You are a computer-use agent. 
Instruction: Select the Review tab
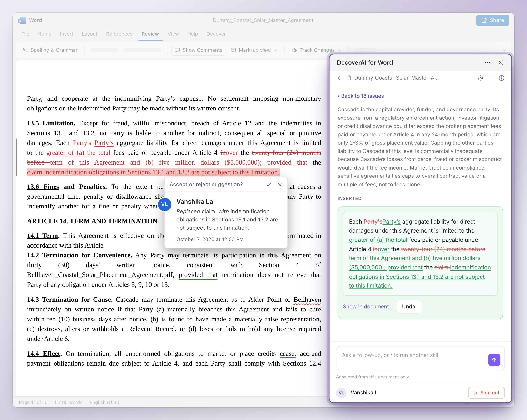click(150, 34)
